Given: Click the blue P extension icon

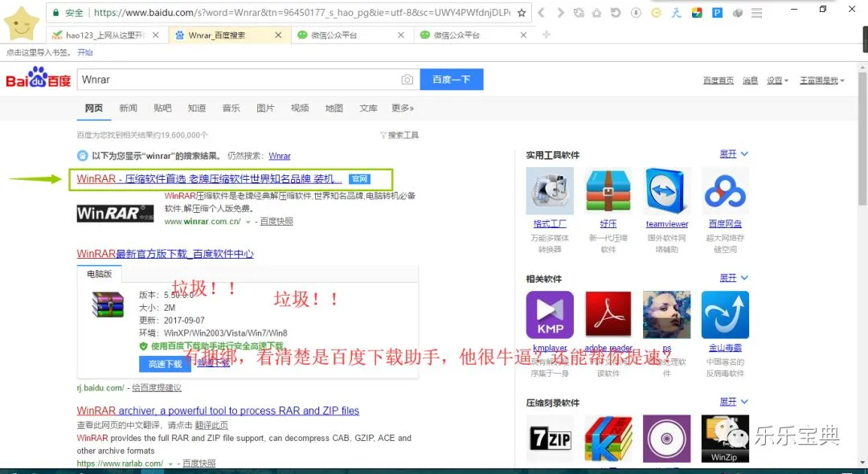Looking at the screenshot, I should point(718,12).
